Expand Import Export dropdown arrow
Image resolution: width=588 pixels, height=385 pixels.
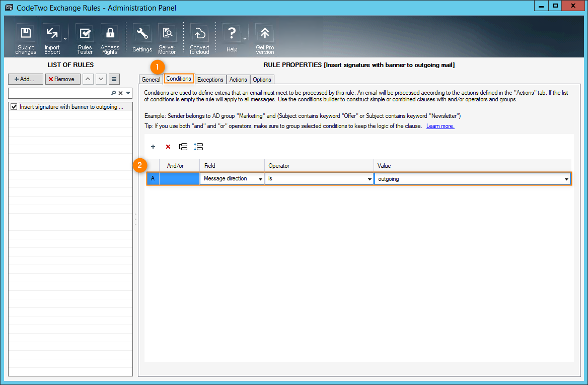coord(65,38)
